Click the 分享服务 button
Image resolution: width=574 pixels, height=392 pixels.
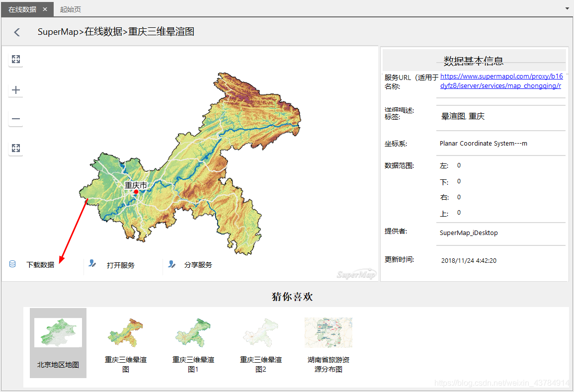point(198,265)
